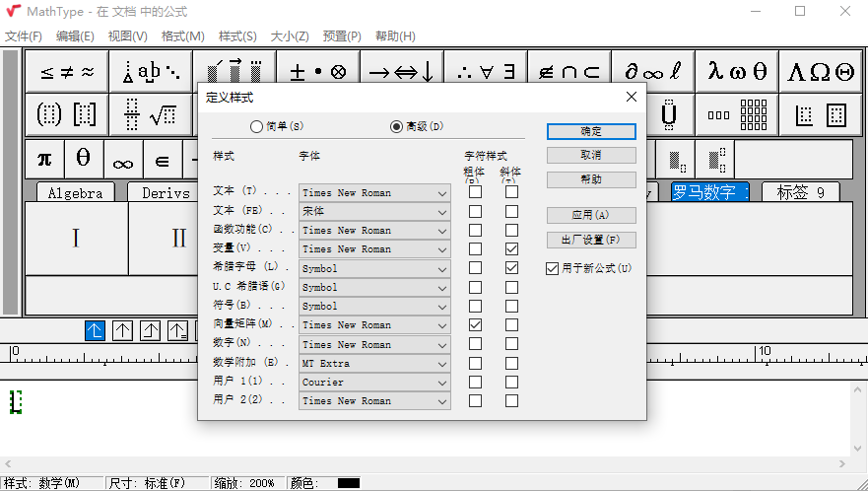The height and width of the screenshot is (491, 868).
Task: Click the 出厂设置(F) button
Action: point(591,240)
